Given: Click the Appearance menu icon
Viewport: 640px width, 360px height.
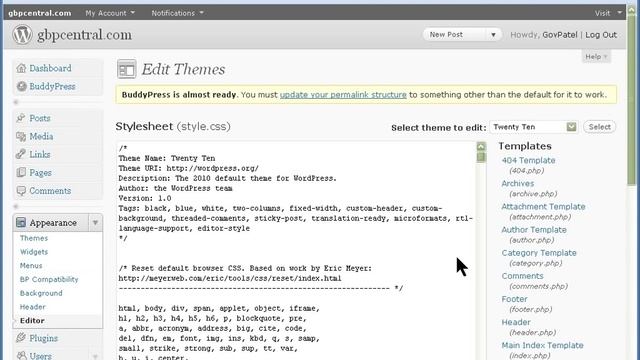Looking at the screenshot, I should [21, 222].
